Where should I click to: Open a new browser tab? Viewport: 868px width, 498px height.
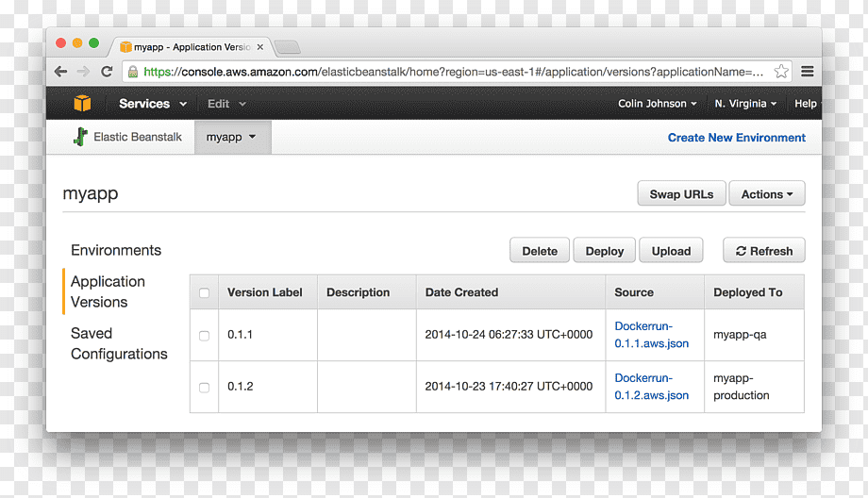[288, 47]
